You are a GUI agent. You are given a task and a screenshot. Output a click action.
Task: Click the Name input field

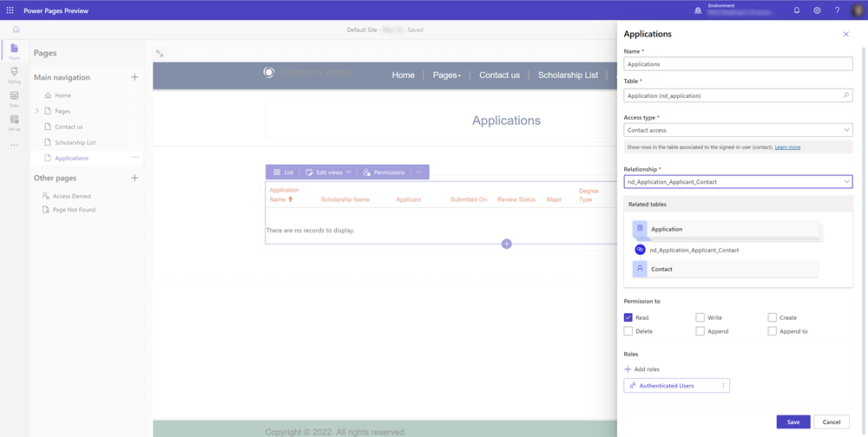[738, 63]
